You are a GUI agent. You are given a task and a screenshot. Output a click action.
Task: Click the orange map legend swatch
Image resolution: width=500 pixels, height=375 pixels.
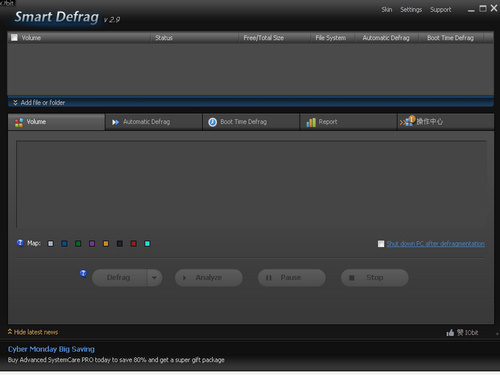coord(106,244)
